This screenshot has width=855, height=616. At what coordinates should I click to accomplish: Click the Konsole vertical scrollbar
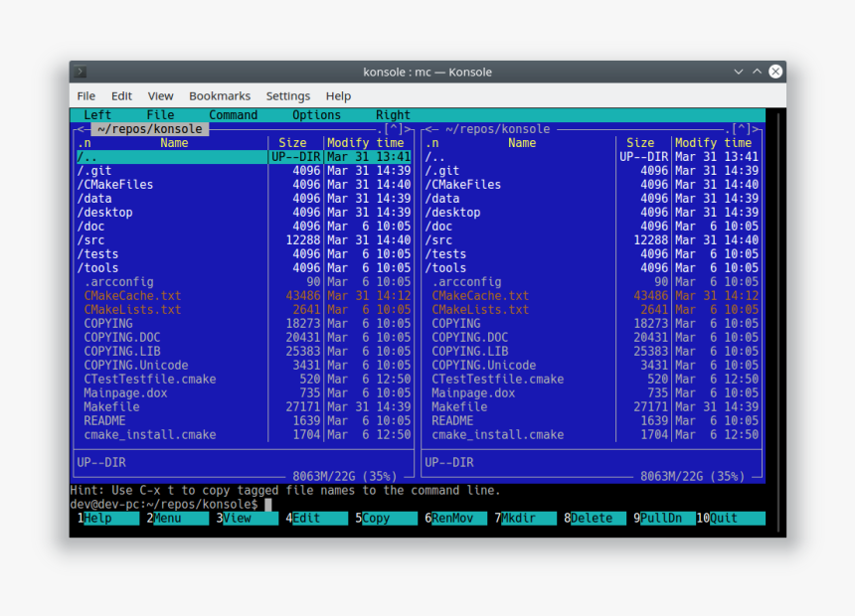[778, 322]
